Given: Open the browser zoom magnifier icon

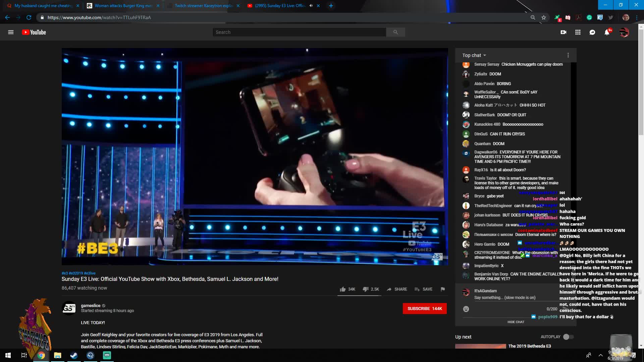Looking at the screenshot, I should [x=533, y=17].
